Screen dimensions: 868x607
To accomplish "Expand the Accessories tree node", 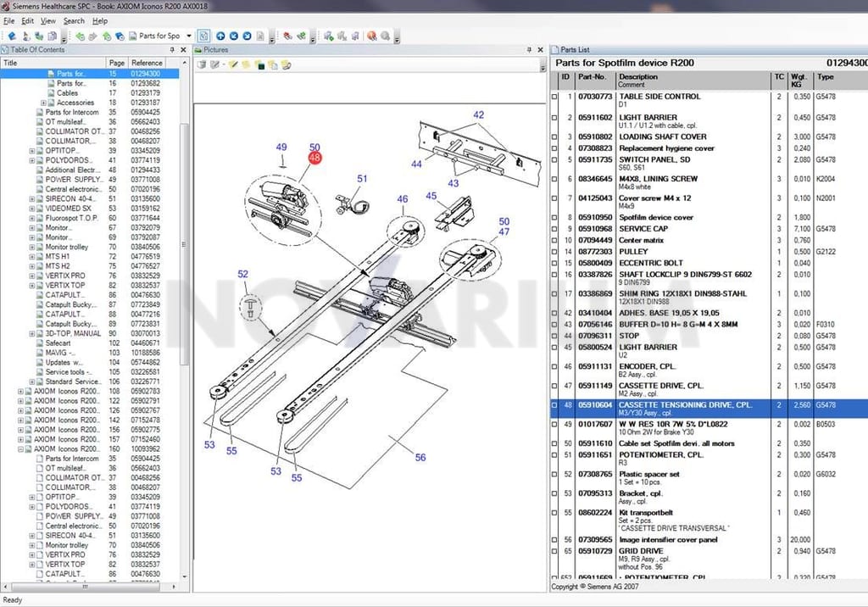I will [43, 103].
